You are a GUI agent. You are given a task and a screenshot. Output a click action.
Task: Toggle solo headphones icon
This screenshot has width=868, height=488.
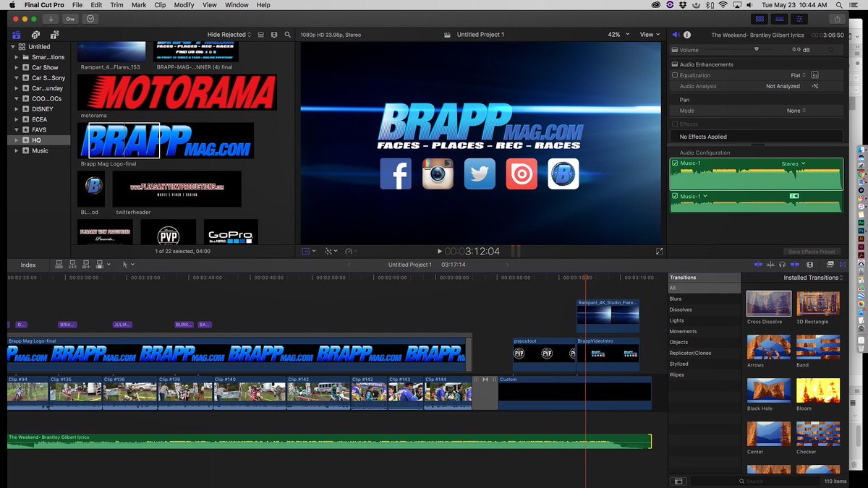pyautogui.click(x=783, y=265)
